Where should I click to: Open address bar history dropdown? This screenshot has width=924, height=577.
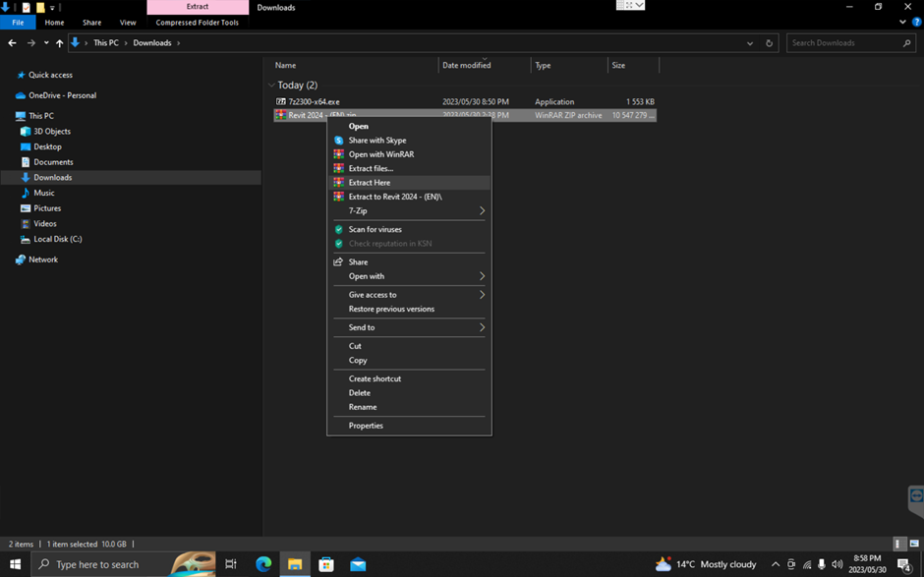tap(750, 43)
